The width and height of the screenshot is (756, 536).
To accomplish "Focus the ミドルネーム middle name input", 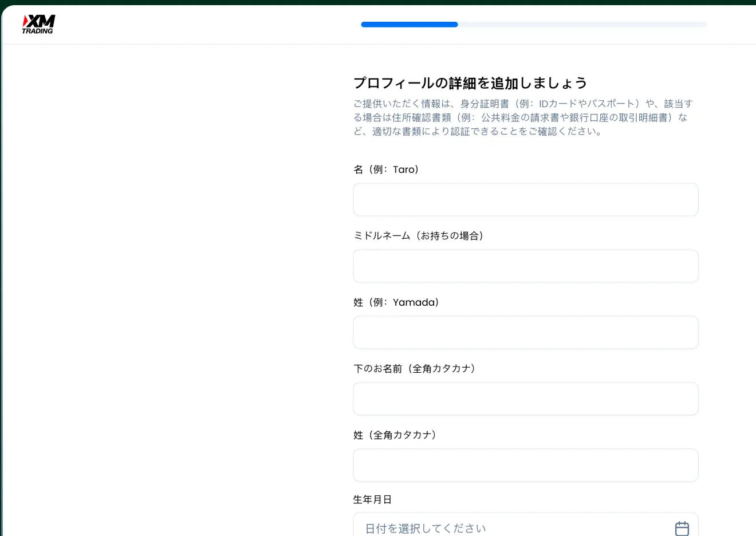I will 525,266.
